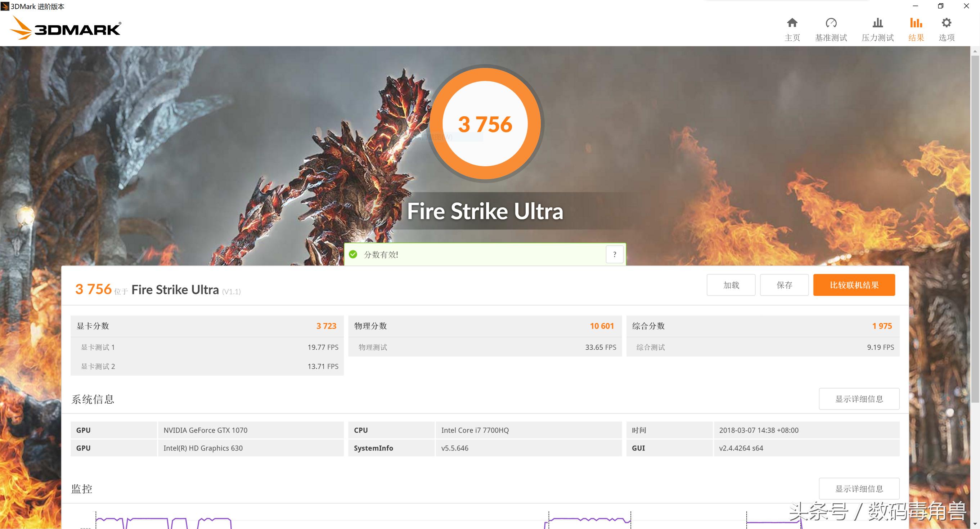Go to the 主页 home icon

coord(792,23)
